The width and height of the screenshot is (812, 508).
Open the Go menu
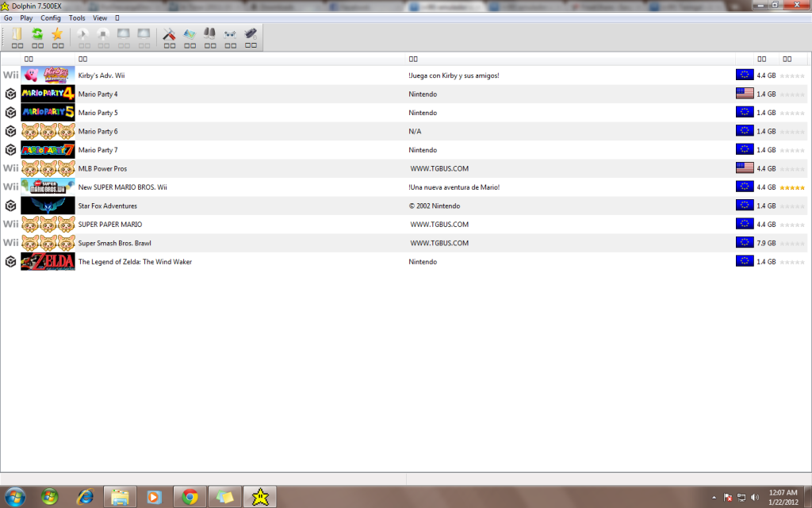coord(8,17)
